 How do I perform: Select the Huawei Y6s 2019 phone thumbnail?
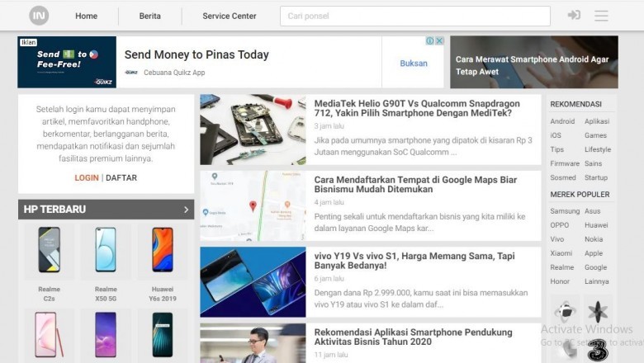pyautogui.click(x=163, y=250)
